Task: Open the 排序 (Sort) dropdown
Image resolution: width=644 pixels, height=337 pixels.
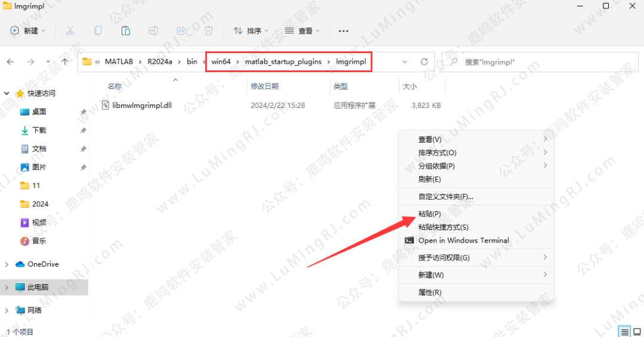Action: pyautogui.click(x=250, y=31)
